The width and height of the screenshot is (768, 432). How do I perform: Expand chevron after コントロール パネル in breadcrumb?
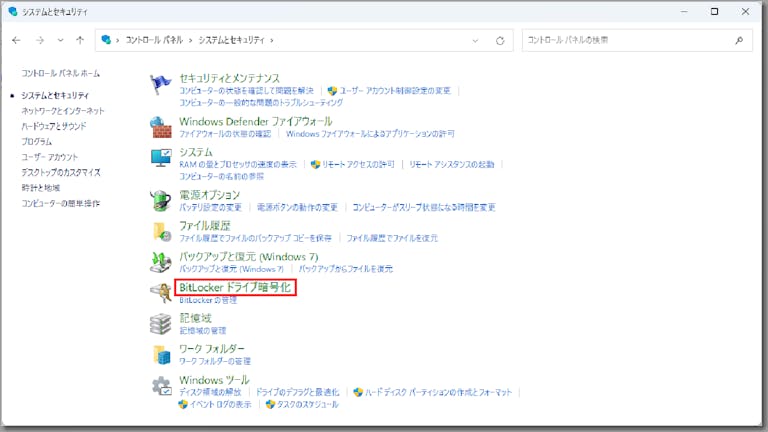tap(191, 40)
